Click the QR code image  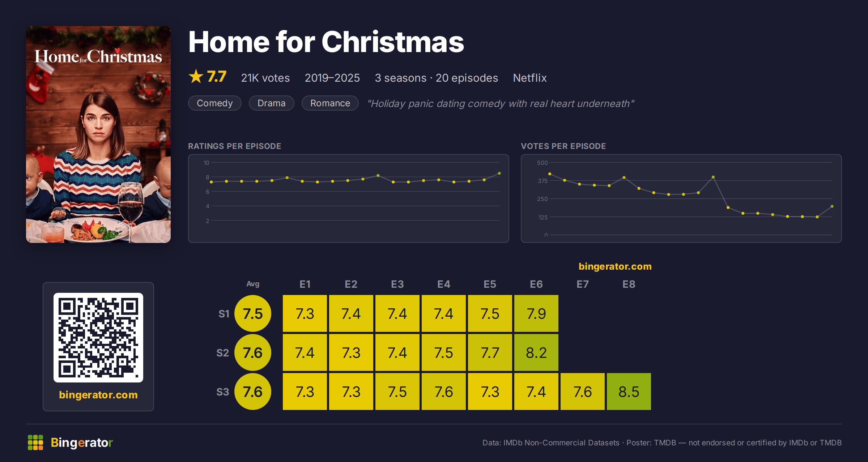[x=98, y=338]
